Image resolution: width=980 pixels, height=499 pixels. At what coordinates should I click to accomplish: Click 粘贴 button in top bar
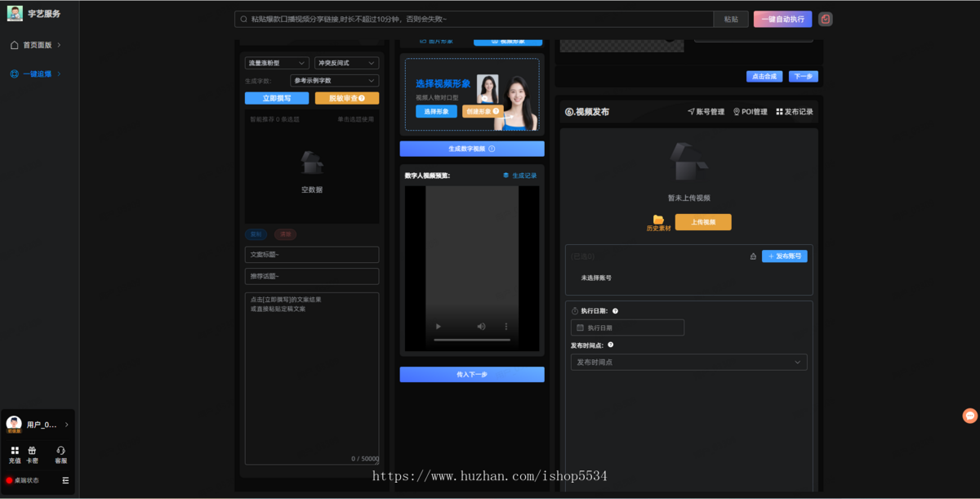(x=731, y=19)
